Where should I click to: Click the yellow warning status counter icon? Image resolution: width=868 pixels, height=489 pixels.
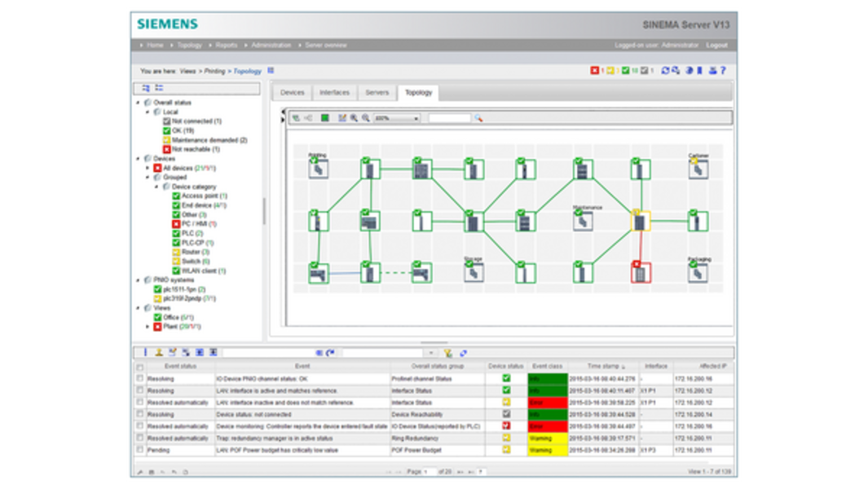click(610, 70)
